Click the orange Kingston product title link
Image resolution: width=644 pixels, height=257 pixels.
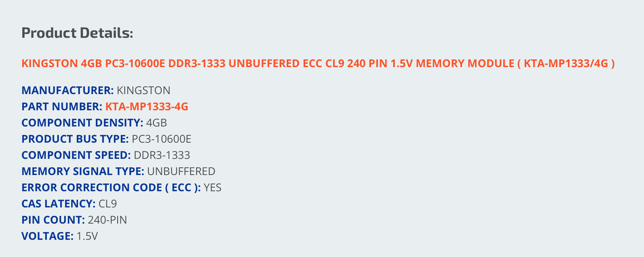pyautogui.click(x=318, y=63)
